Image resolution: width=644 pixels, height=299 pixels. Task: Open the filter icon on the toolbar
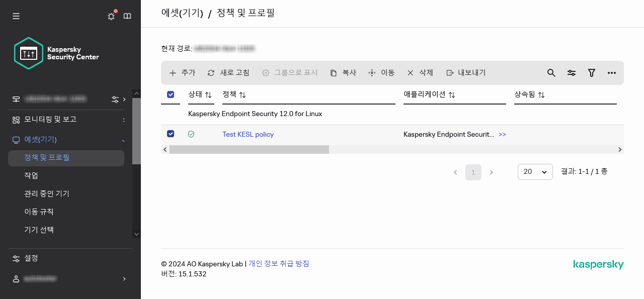coord(591,73)
